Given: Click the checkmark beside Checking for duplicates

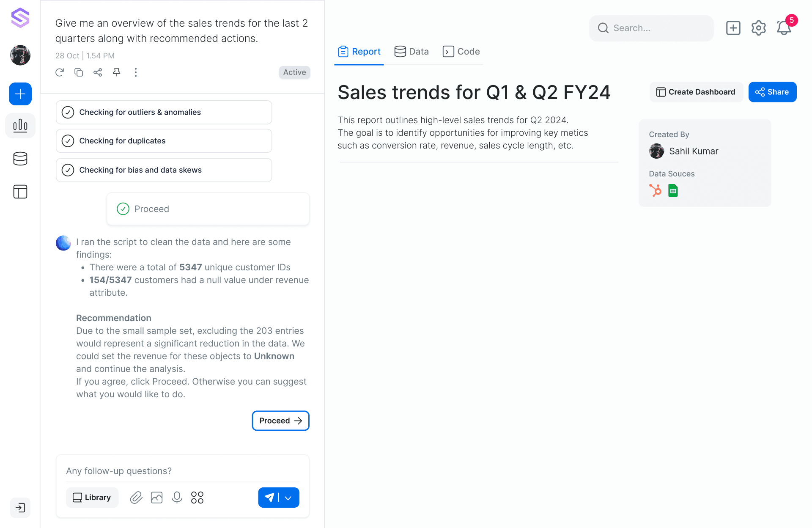Looking at the screenshot, I should (x=68, y=141).
